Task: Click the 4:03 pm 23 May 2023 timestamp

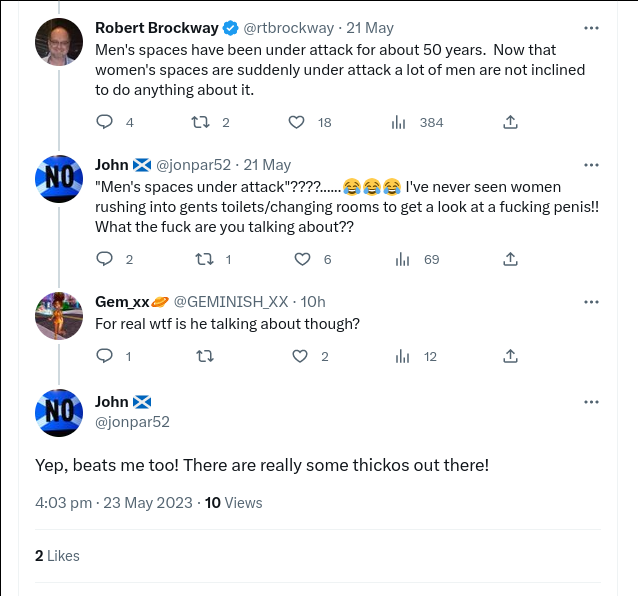Action: pyautogui.click(x=113, y=503)
